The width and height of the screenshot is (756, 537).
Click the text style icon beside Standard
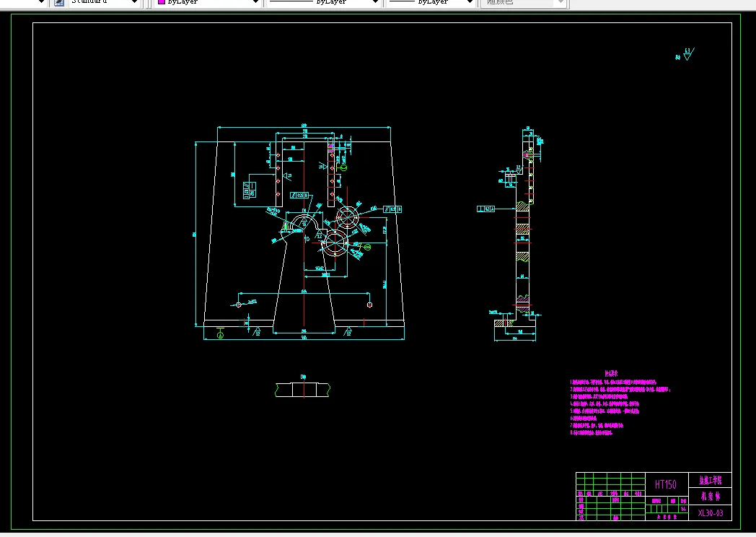[59, 2]
